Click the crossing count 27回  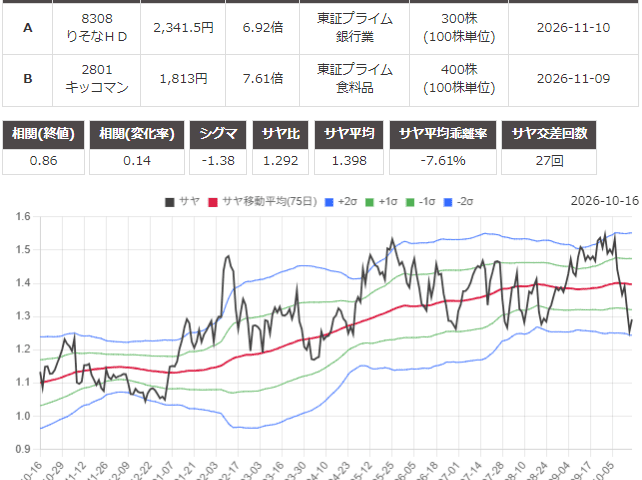(x=549, y=161)
